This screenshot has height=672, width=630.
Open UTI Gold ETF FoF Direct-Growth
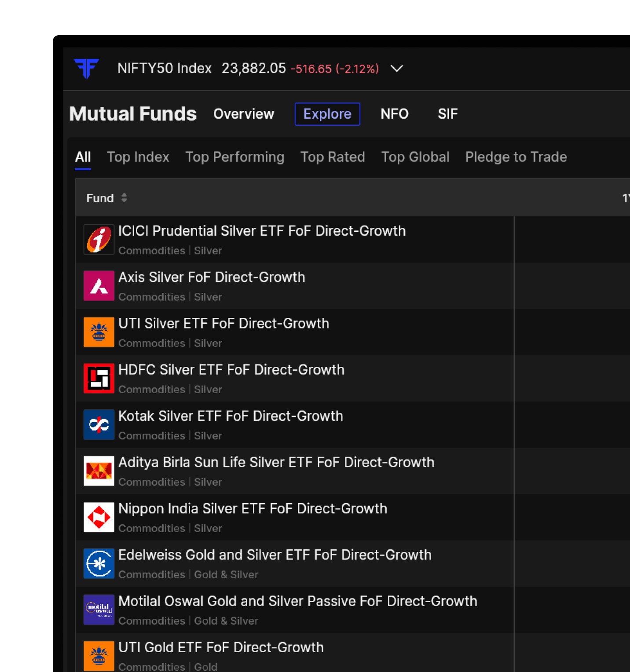pos(221,647)
